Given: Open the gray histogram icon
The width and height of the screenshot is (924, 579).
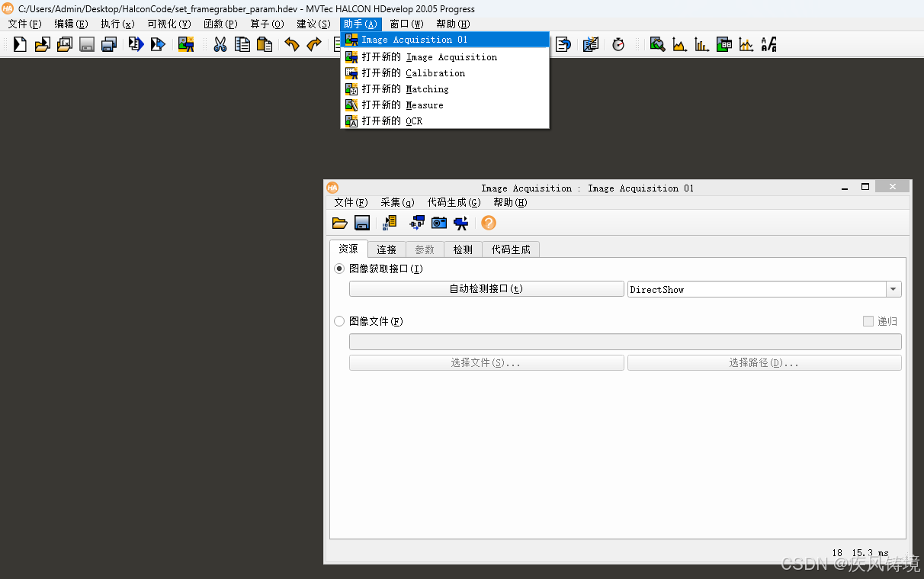Looking at the screenshot, I should (x=679, y=44).
